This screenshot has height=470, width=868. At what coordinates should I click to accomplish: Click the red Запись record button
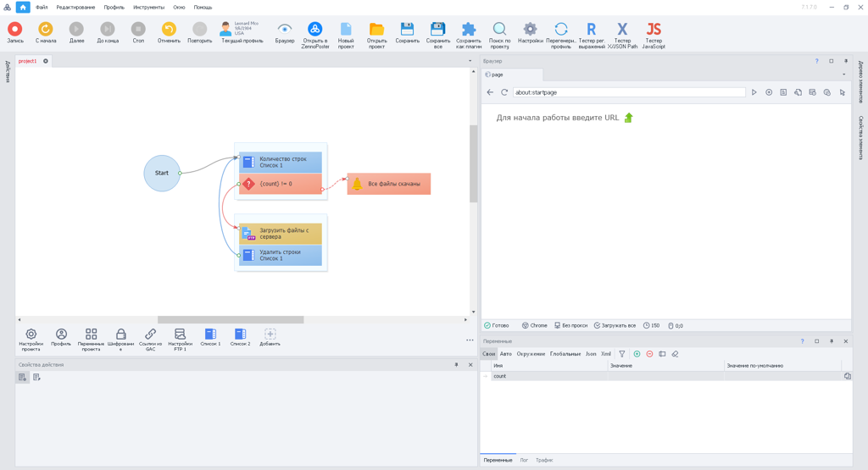[14, 32]
